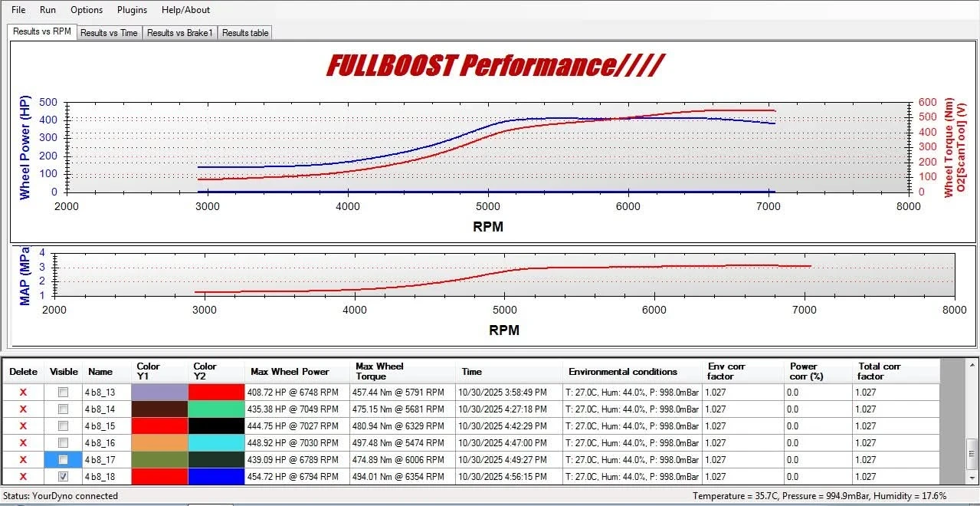Click the YourDyno connected status text
This screenshot has height=506, width=980.
[x=60, y=495]
